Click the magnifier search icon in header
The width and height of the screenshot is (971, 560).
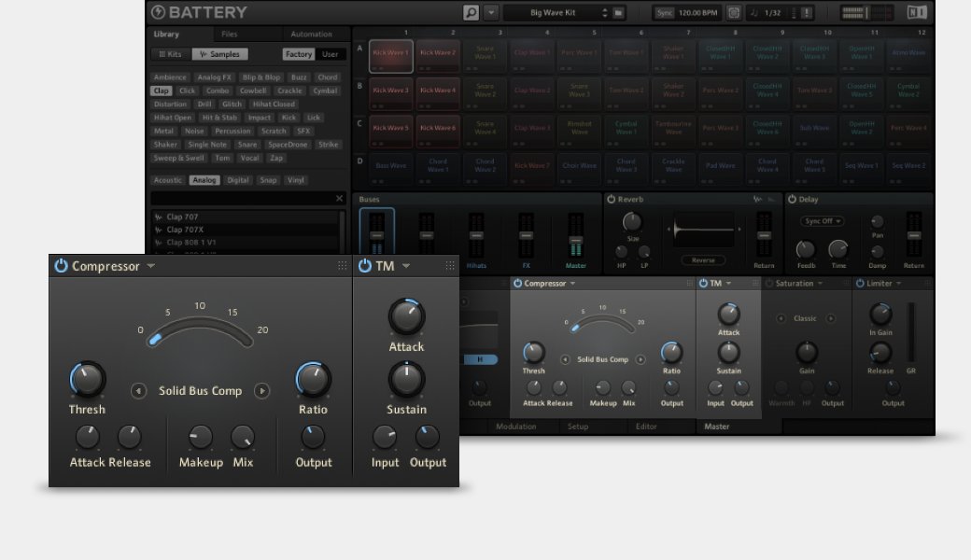471,13
